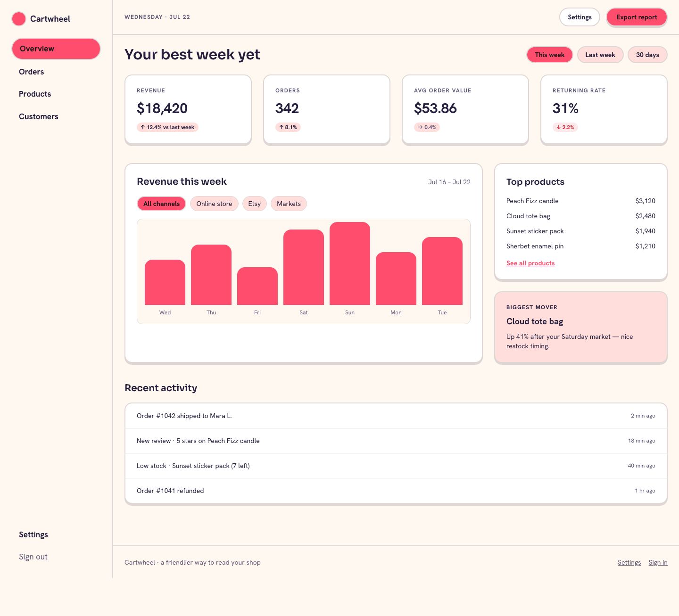Select the All channels filter chip
Image resolution: width=679 pixels, height=616 pixels.
[x=161, y=204]
